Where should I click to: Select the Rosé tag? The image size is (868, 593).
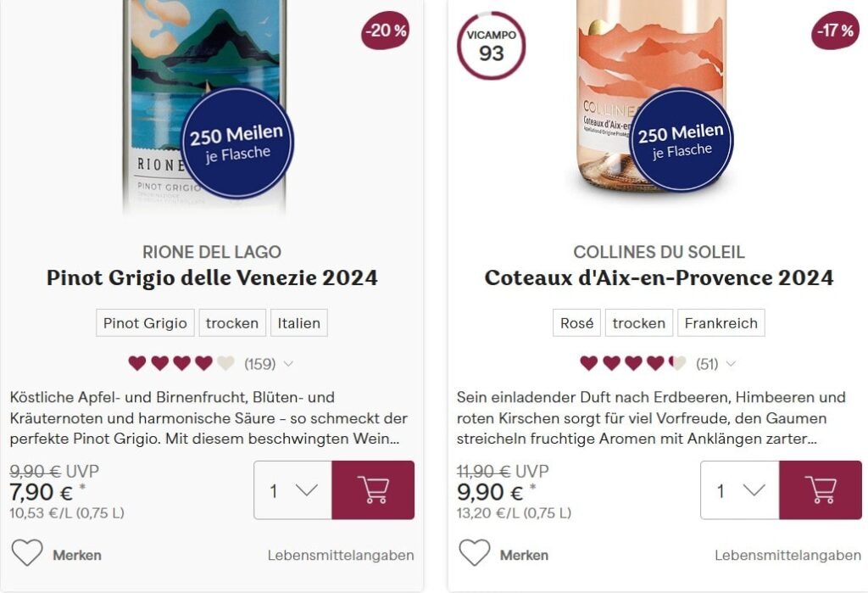576,323
